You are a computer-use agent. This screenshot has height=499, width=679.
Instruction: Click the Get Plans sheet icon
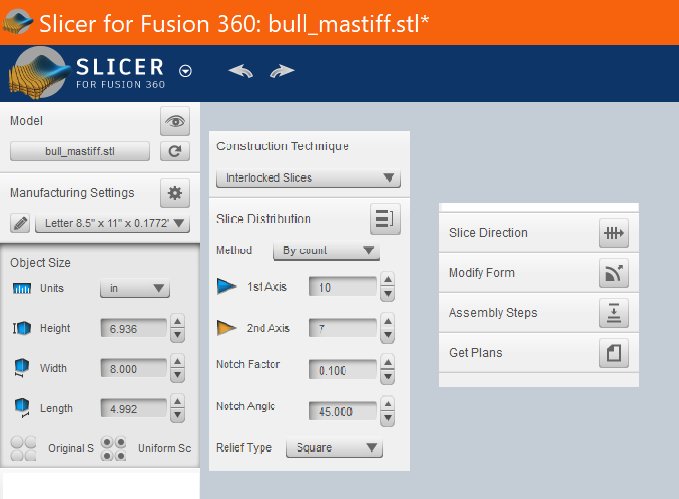(614, 353)
